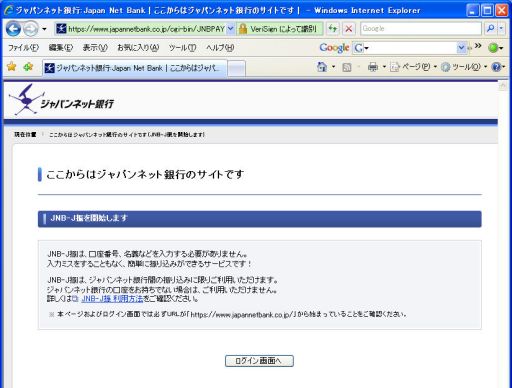This screenshot has height=388, width=512.
Task: Expand the address bar history dropdown
Action: click(x=230, y=29)
